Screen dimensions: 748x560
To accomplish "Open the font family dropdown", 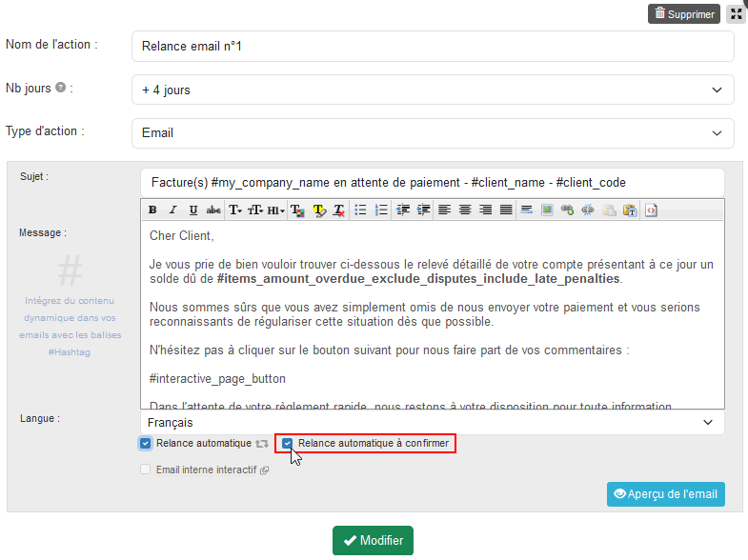I will coord(235,210).
